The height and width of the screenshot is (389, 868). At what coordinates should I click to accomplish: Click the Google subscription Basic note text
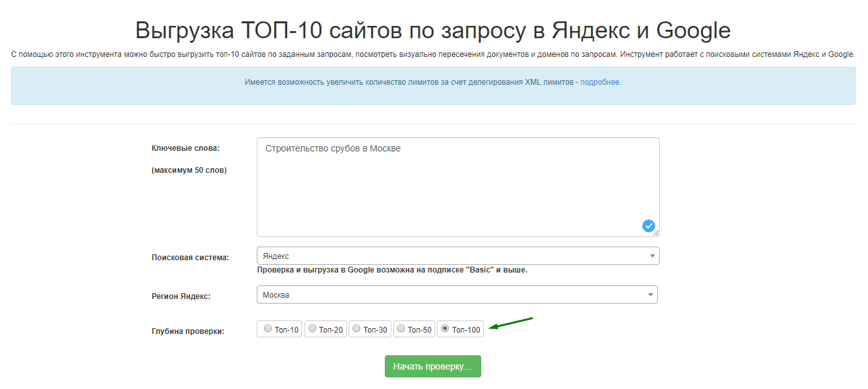(x=392, y=270)
